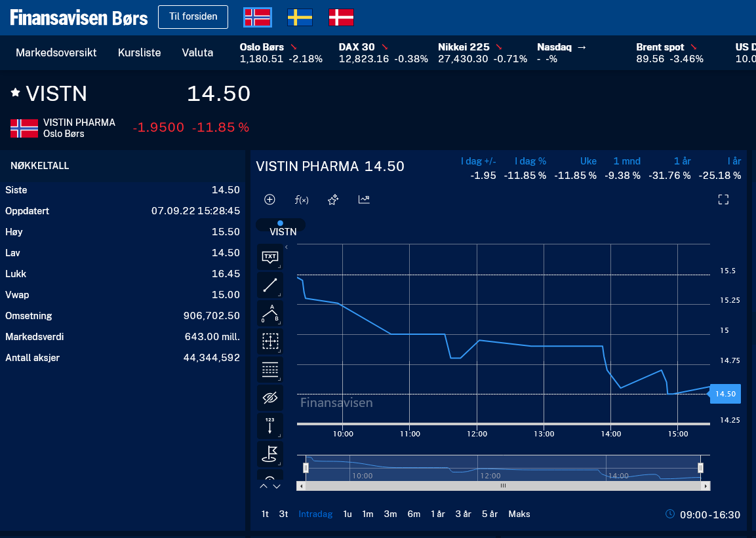
Task: Select the Fibonacci lines tool
Action: 270,370
